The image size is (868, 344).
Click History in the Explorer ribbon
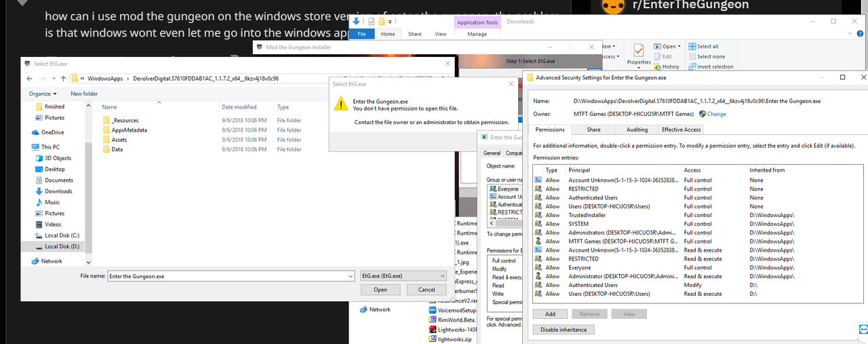667,66
